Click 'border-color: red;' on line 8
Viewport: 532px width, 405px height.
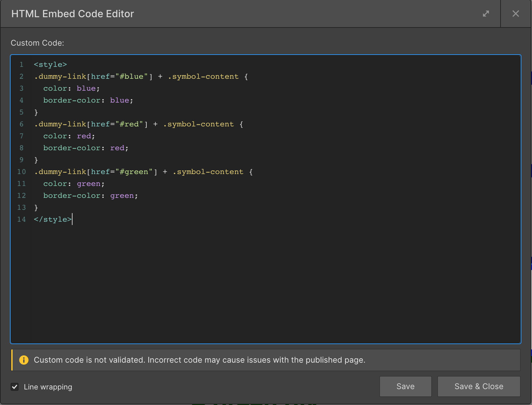[86, 148]
